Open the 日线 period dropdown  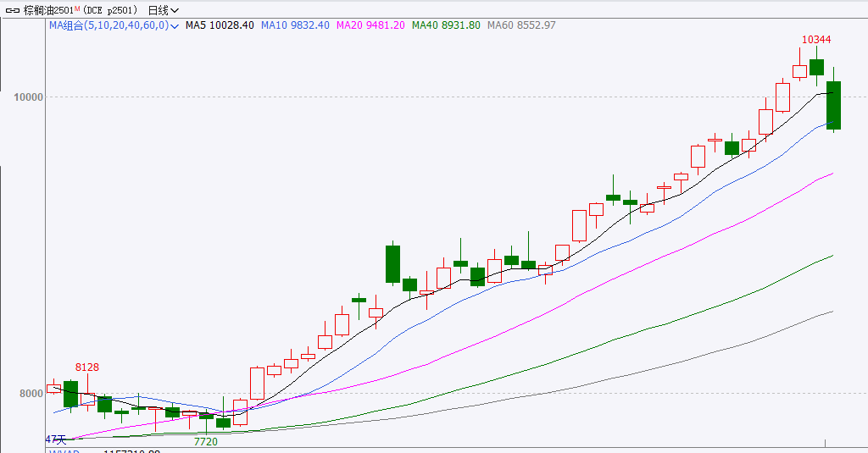163,10
